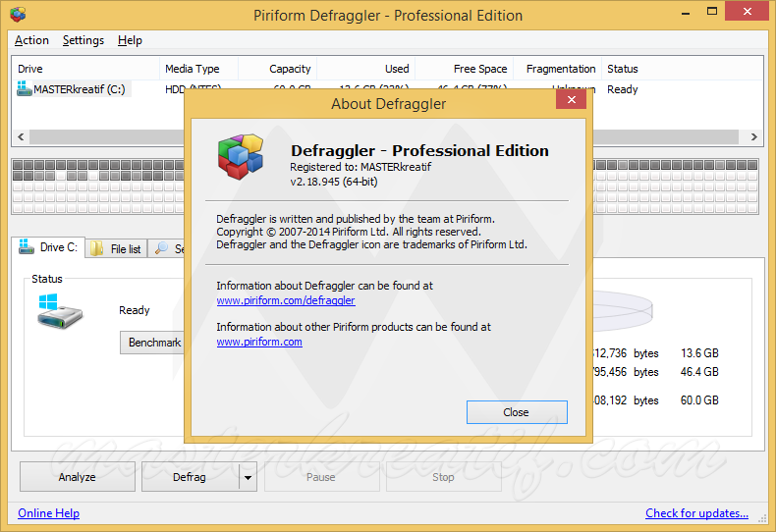The image size is (776, 532).
Task: Click the Defrag button
Action: click(x=190, y=477)
